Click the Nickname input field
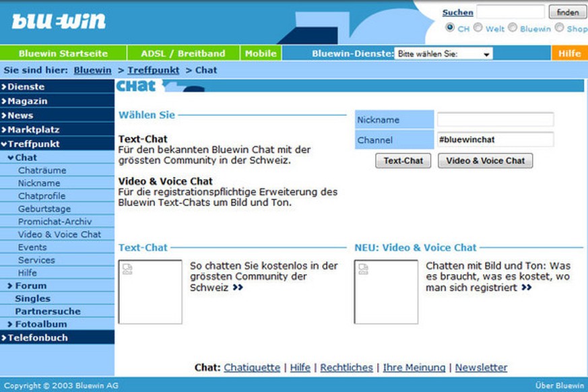The width and height of the screenshot is (588, 392). pos(495,120)
